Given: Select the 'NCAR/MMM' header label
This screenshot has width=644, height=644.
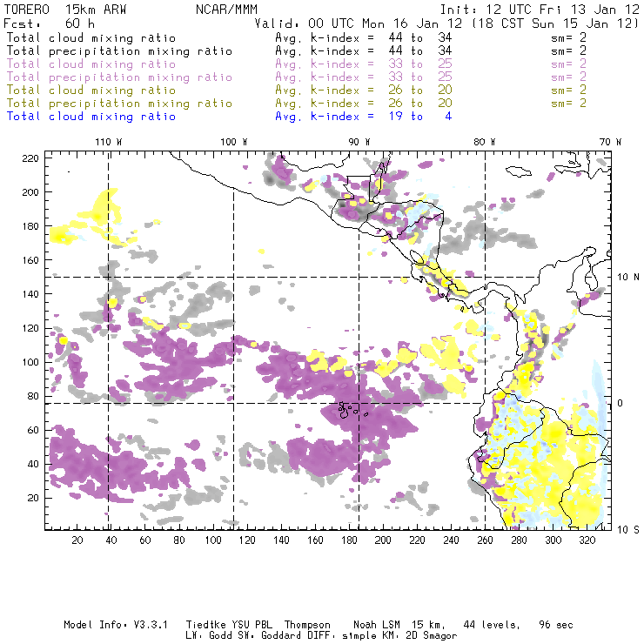Looking at the screenshot, I should click(x=226, y=10).
